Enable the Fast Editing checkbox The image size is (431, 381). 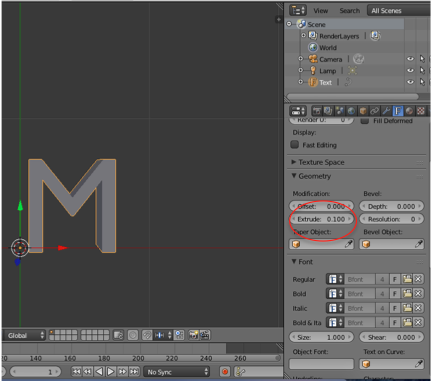tap(294, 144)
